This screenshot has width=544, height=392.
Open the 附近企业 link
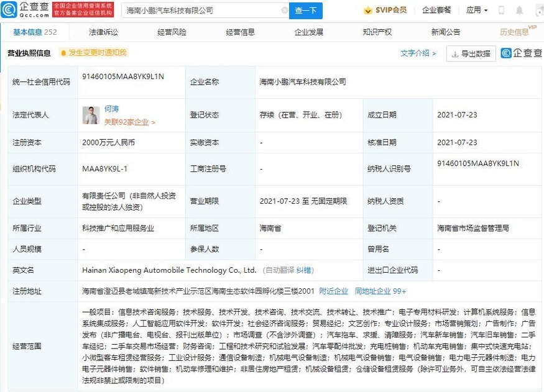click(333, 291)
